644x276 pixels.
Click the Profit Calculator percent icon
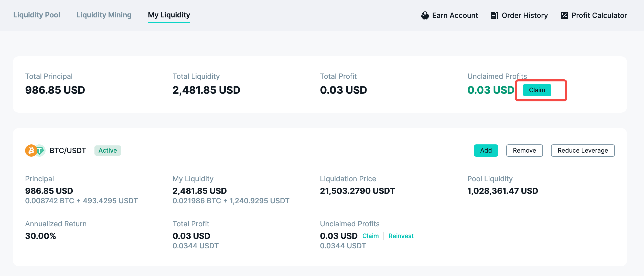point(564,15)
